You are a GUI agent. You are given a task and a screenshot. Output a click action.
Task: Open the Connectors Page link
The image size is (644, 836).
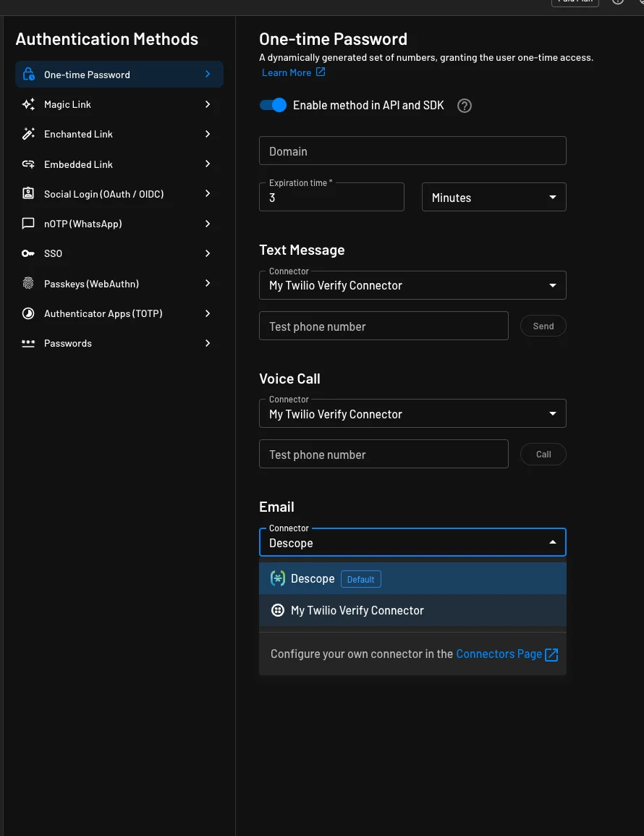point(499,654)
